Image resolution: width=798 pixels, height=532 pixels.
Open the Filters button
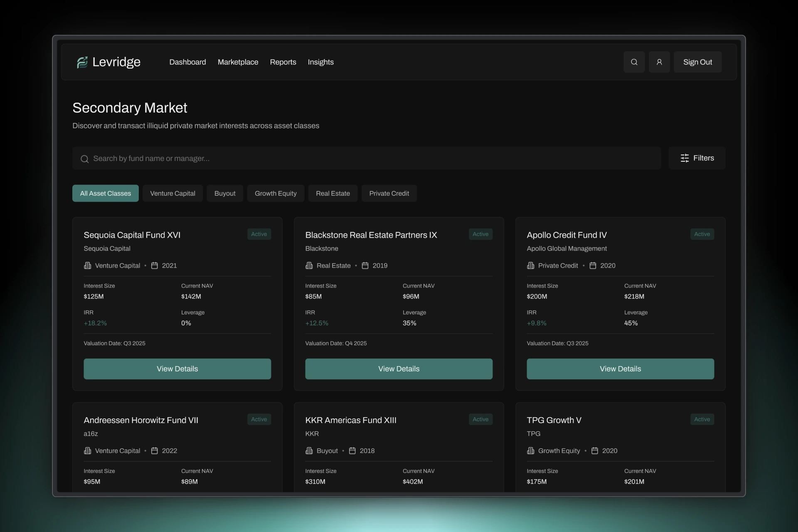697,158
